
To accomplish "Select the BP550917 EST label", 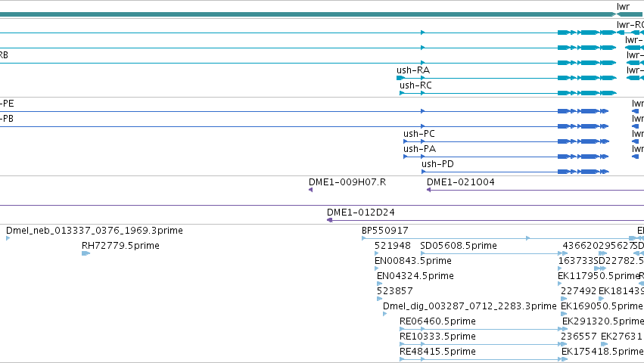I will point(385,231).
